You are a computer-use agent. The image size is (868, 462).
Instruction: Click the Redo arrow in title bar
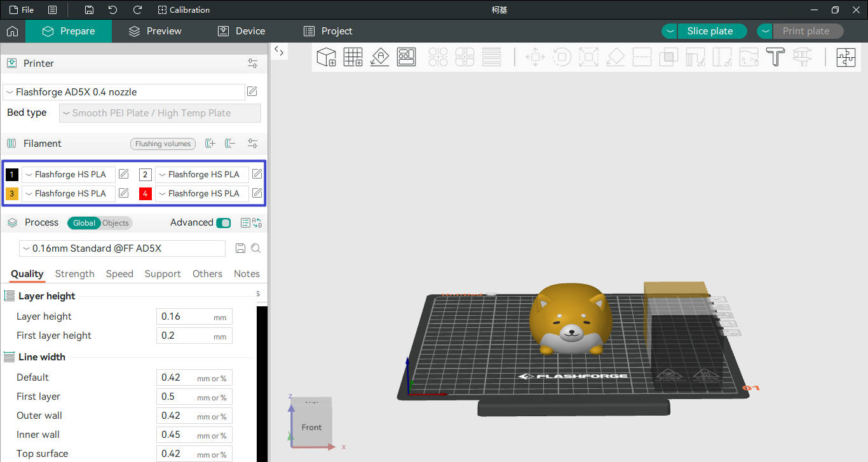click(x=137, y=10)
